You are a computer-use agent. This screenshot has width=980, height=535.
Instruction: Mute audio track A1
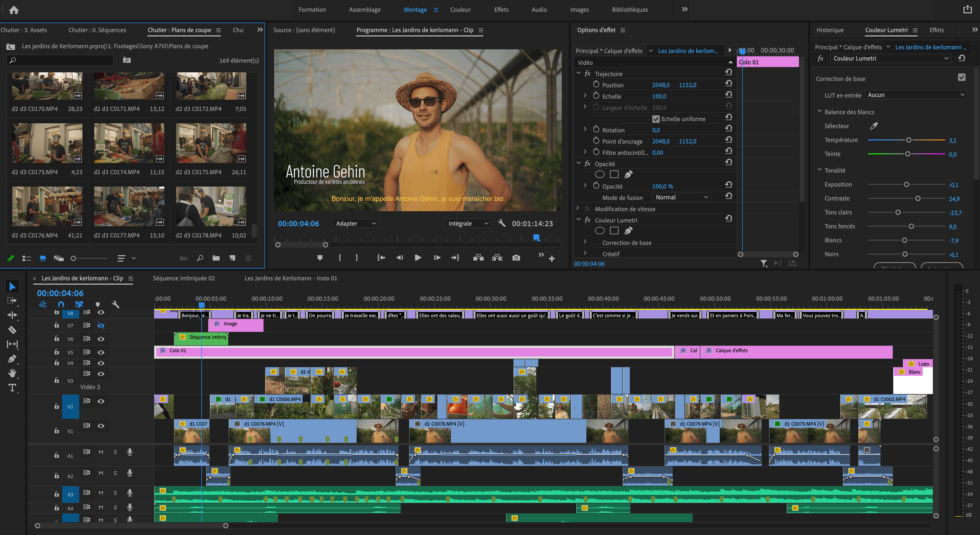click(101, 452)
